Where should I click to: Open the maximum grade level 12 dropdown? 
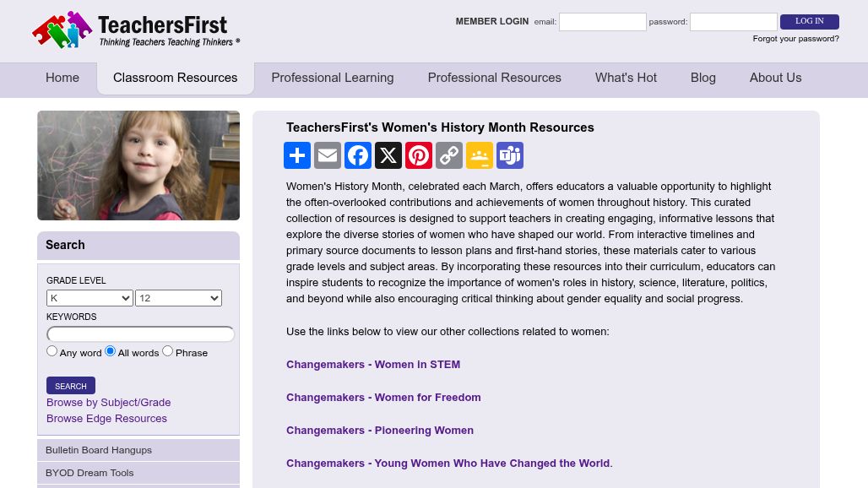click(x=178, y=298)
